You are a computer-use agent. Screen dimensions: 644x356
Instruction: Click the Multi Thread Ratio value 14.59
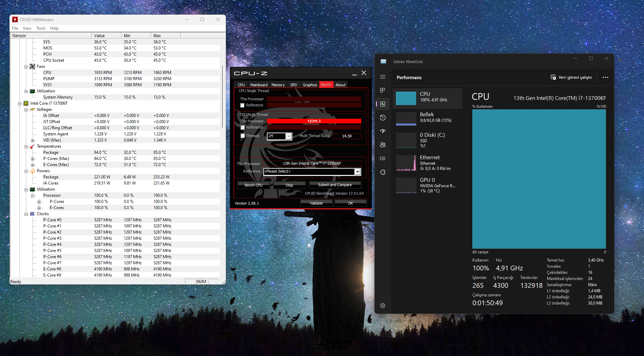(x=347, y=136)
